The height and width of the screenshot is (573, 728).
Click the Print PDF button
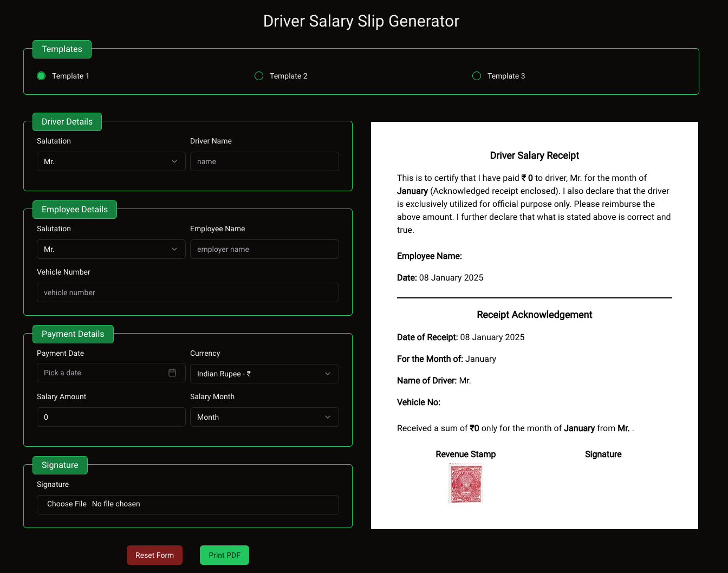pyautogui.click(x=224, y=555)
